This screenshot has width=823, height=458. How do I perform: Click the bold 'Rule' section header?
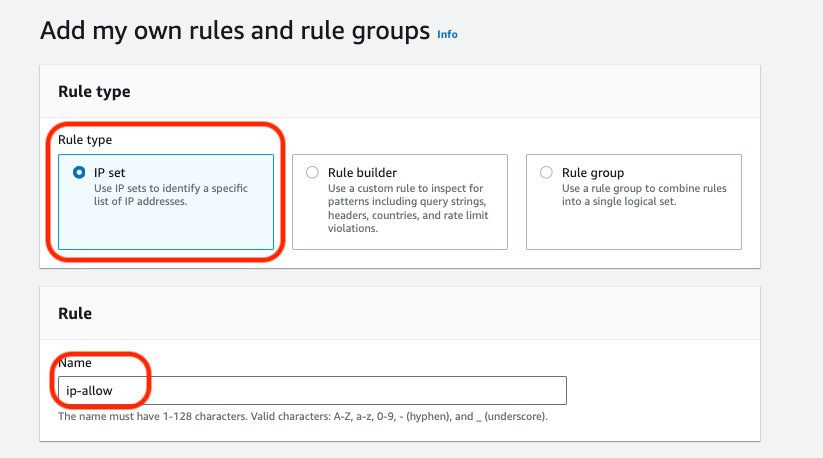pyautogui.click(x=75, y=313)
